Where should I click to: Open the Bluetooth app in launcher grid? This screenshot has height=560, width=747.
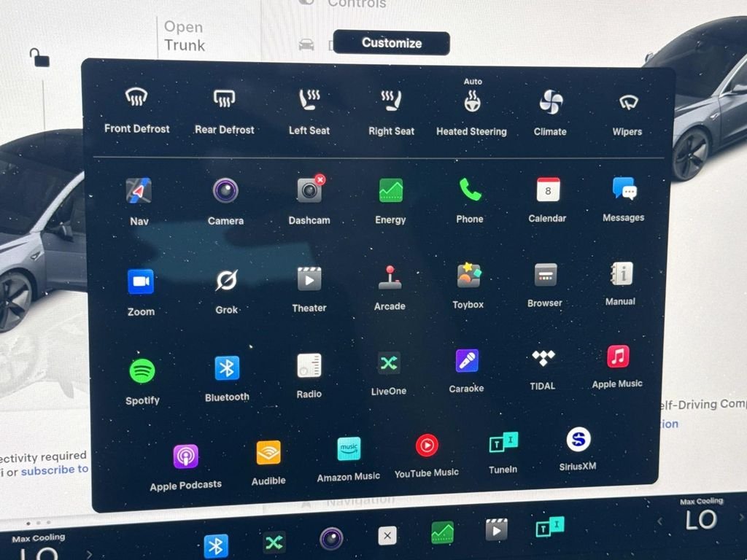[227, 378]
